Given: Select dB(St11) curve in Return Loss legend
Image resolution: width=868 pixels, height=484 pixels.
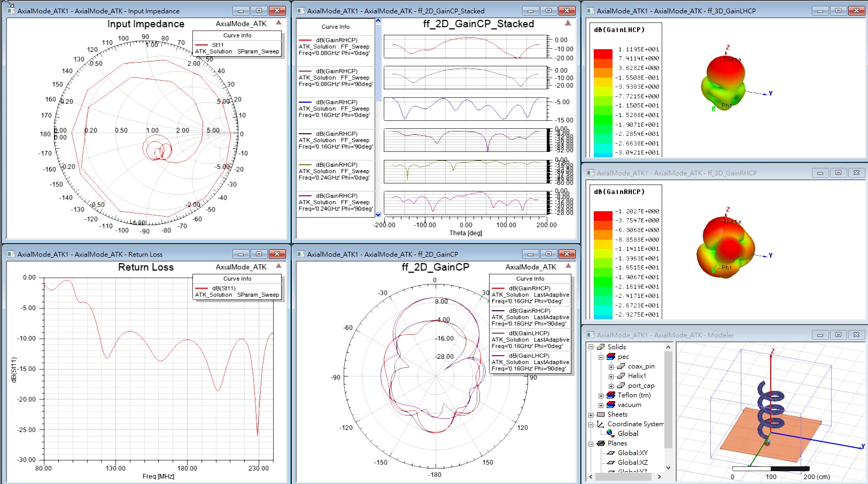Looking at the screenshot, I should (237, 291).
